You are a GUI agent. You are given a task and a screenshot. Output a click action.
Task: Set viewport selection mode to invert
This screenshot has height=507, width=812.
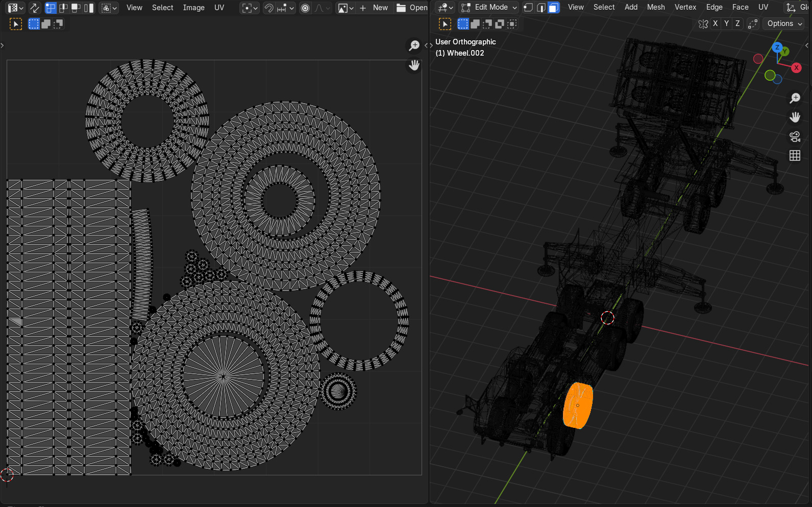500,24
